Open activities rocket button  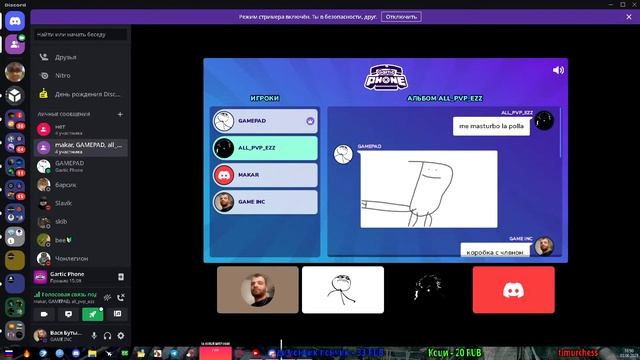[93, 314]
